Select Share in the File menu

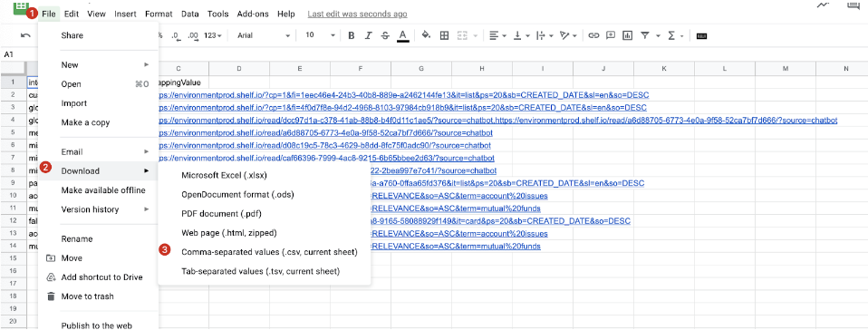click(99, 35)
